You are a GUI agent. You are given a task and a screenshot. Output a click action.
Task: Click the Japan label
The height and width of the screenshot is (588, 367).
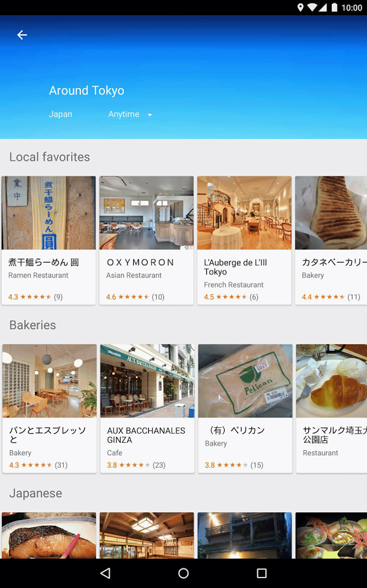(x=60, y=114)
